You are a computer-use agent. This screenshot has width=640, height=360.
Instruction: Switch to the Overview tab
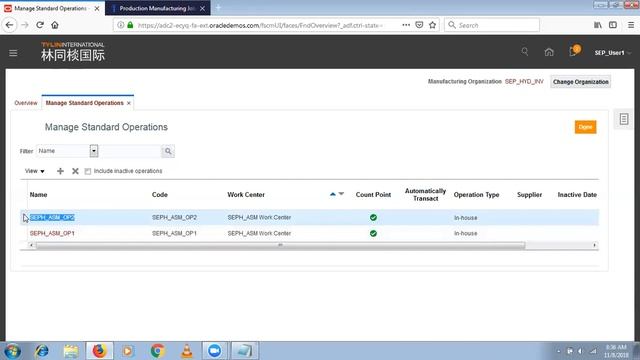point(26,103)
